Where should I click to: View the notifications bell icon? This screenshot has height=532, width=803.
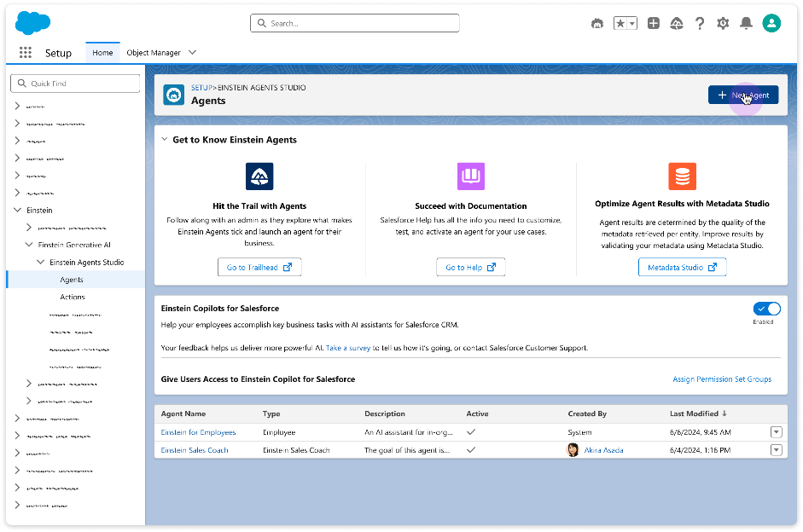(746, 24)
